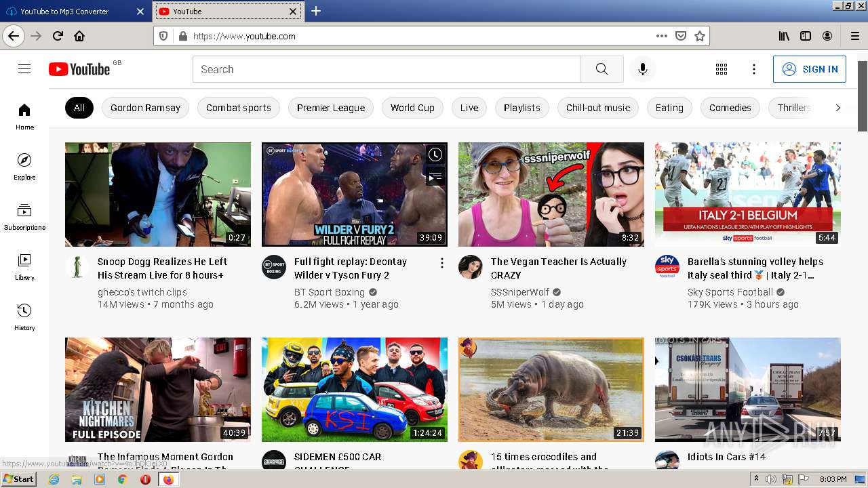The image size is (868, 488).
Task: Open Idiots In Cars #14 title
Action: pos(726,457)
